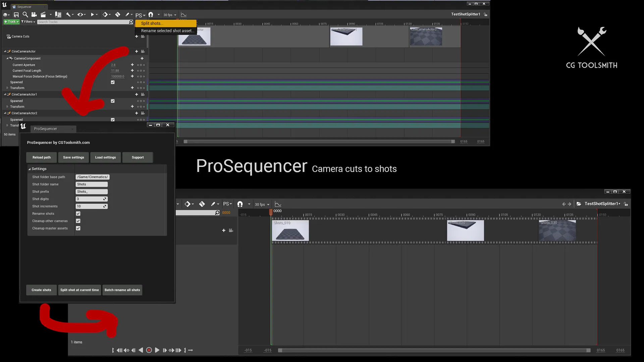Open the PS menu in top Sequencer toolbar
Viewport: 644px width, 362px height.
(140, 15)
